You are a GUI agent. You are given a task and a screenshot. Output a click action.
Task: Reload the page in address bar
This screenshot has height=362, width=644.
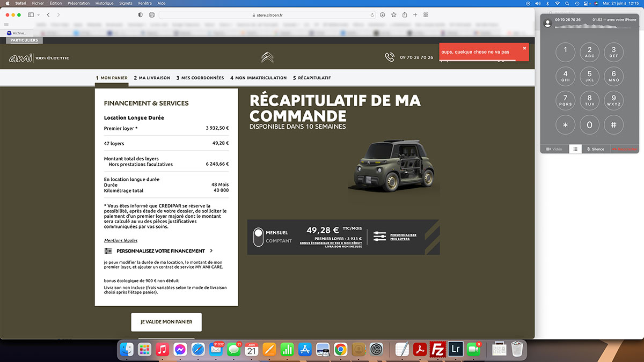point(372,15)
